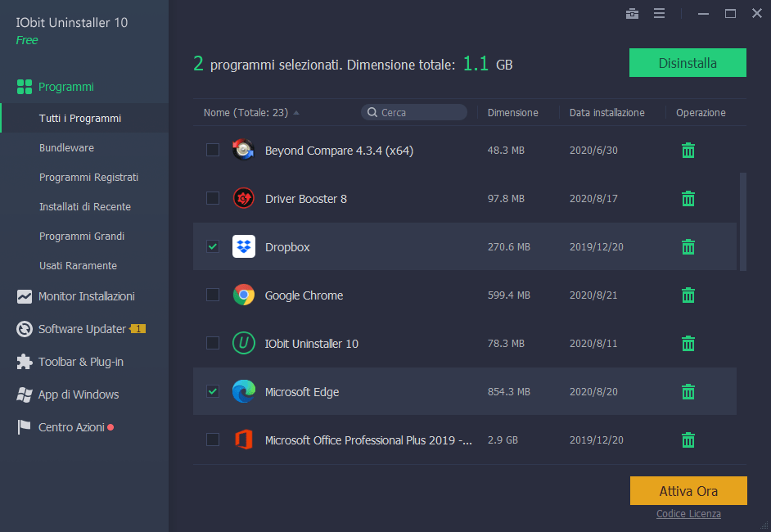
Task: Click the Beyond Compare app icon
Action: point(243,150)
